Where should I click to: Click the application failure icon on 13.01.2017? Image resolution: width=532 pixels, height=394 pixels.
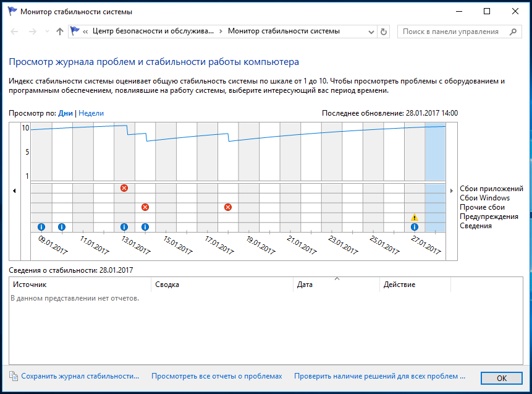tap(124, 188)
